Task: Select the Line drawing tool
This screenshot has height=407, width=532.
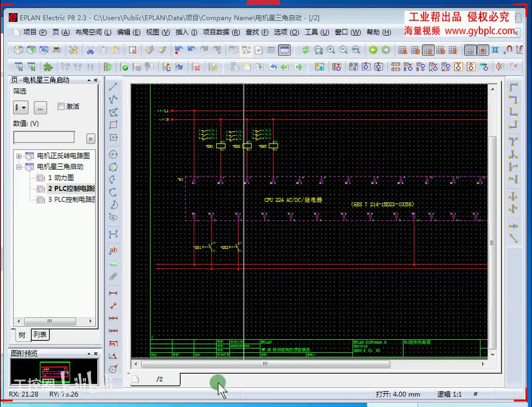Action: click(113, 86)
